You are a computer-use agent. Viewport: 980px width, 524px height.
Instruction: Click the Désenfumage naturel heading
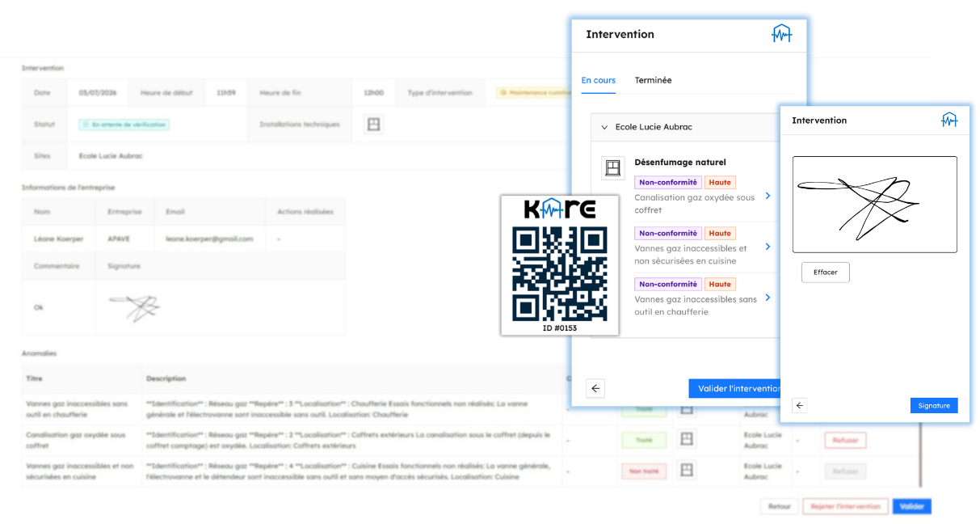pyautogui.click(x=680, y=163)
